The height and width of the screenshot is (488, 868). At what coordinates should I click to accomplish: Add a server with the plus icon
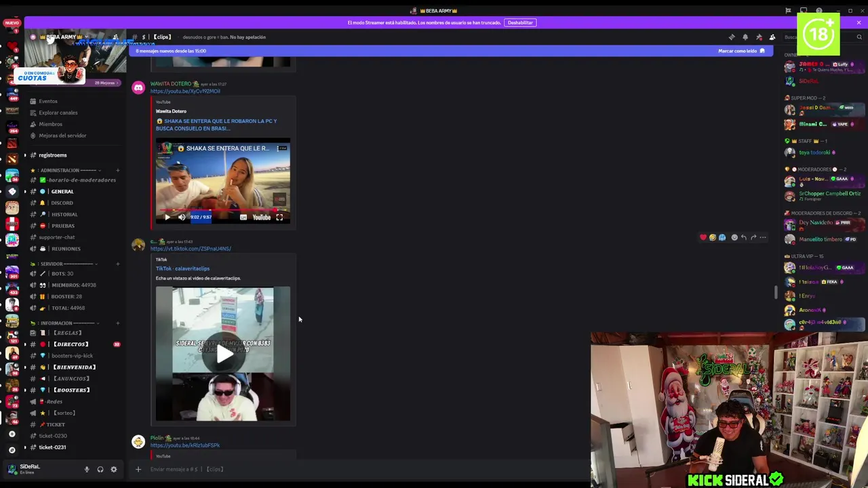pos(12,434)
